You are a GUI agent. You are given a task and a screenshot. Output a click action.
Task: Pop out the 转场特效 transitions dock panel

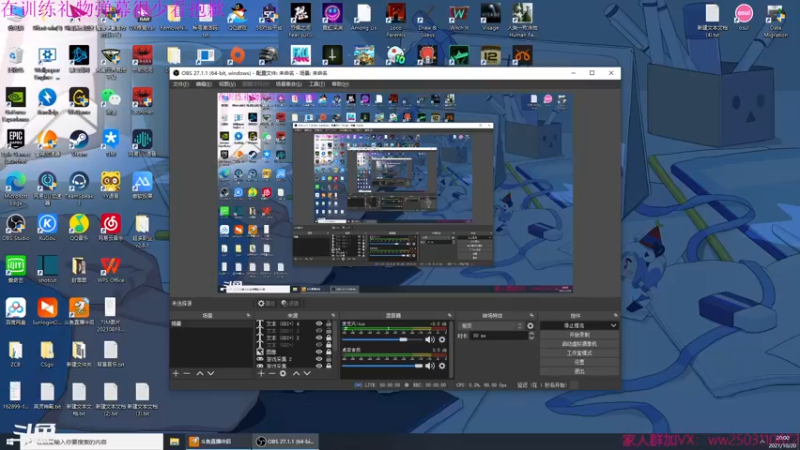point(531,315)
